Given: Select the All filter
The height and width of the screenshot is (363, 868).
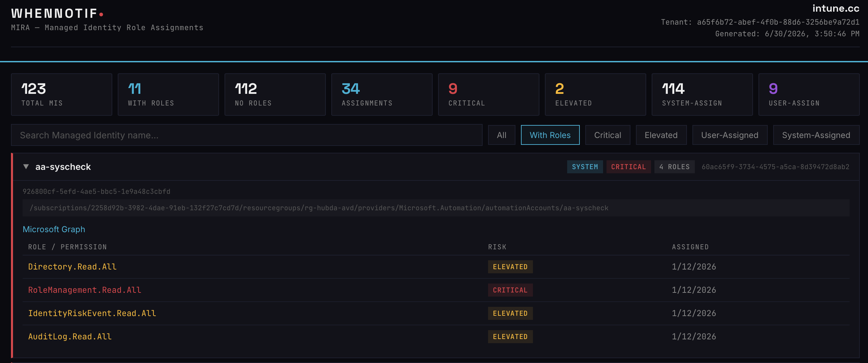Looking at the screenshot, I should (x=501, y=135).
